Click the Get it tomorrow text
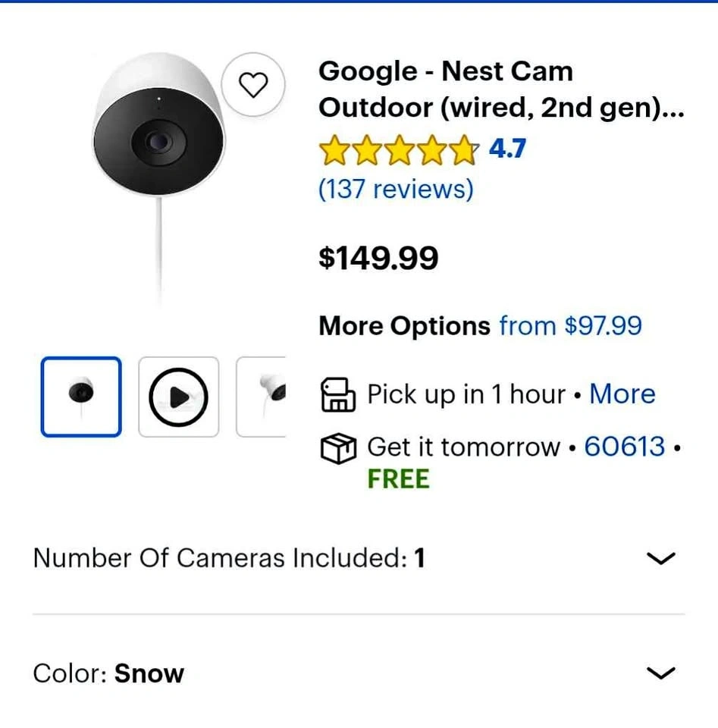The height and width of the screenshot is (728, 718). 463,447
